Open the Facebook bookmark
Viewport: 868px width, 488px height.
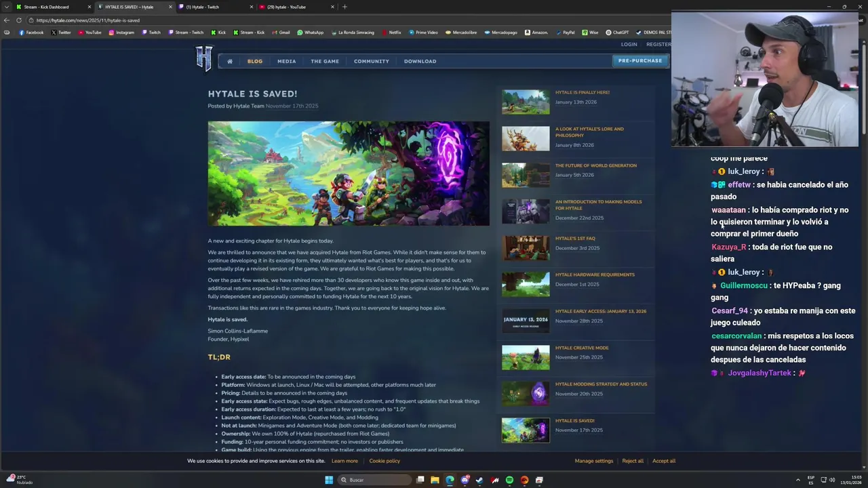(x=31, y=33)
